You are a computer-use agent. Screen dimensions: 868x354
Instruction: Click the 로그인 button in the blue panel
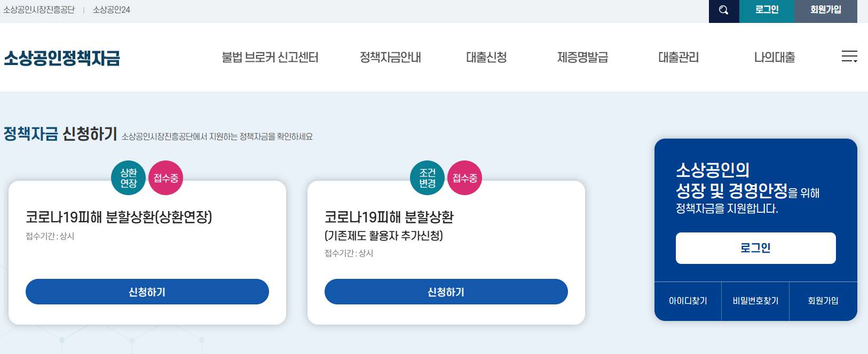click(x=755, y=248)
